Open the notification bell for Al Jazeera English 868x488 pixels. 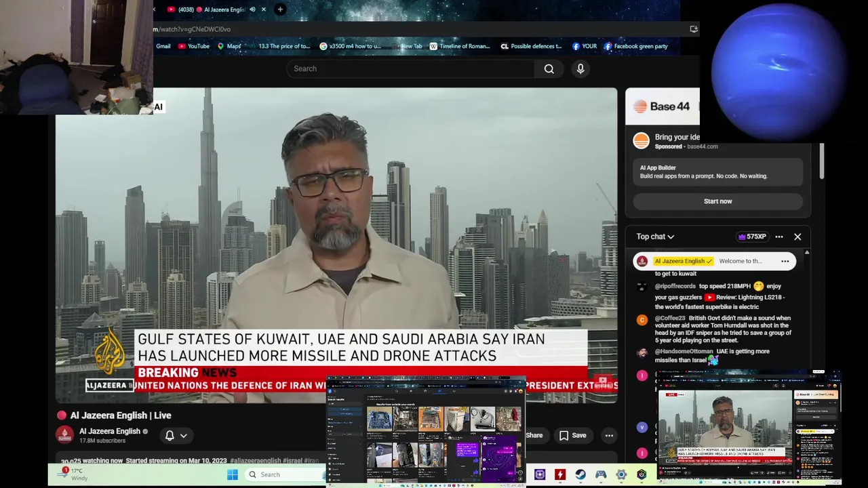point(170,435)
